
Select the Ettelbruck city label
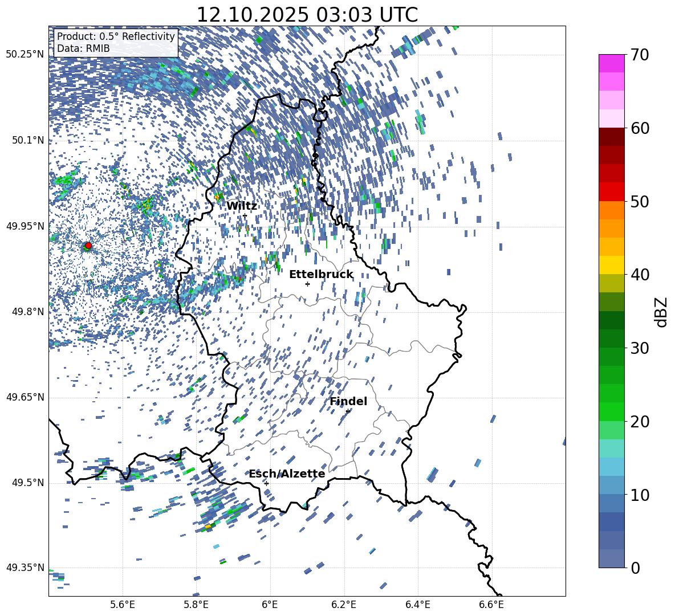point(321,275)
